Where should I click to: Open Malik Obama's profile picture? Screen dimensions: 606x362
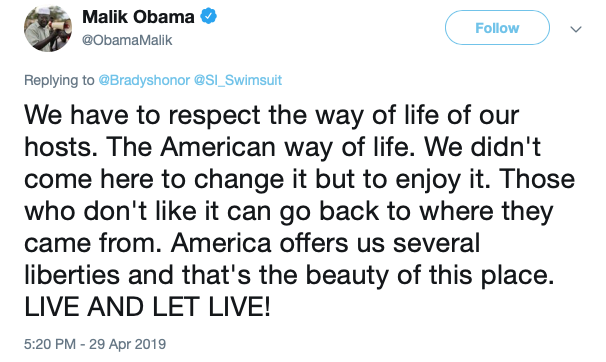pyautogui.click(x=48, y=28)
